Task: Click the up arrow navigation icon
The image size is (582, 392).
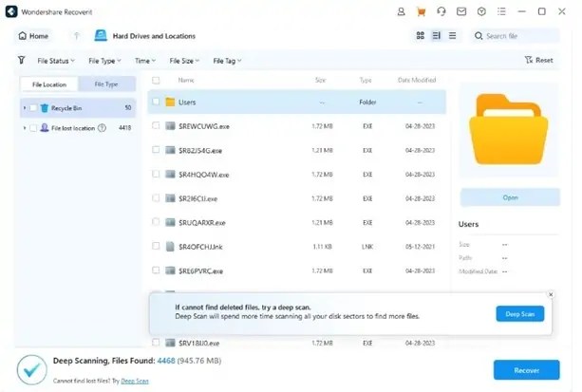Action: click(x=77, y=36)
